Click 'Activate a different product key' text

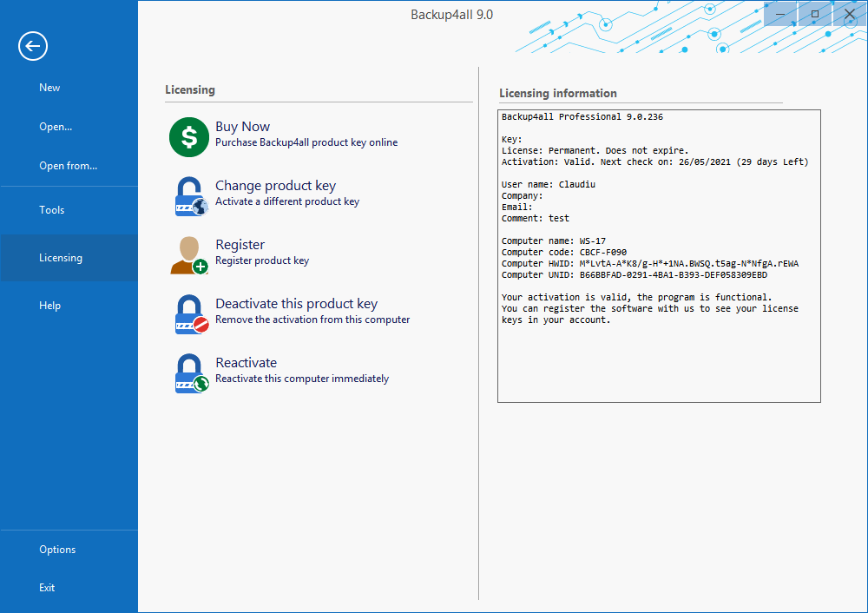pyautogui.click(x=287, y=201)
